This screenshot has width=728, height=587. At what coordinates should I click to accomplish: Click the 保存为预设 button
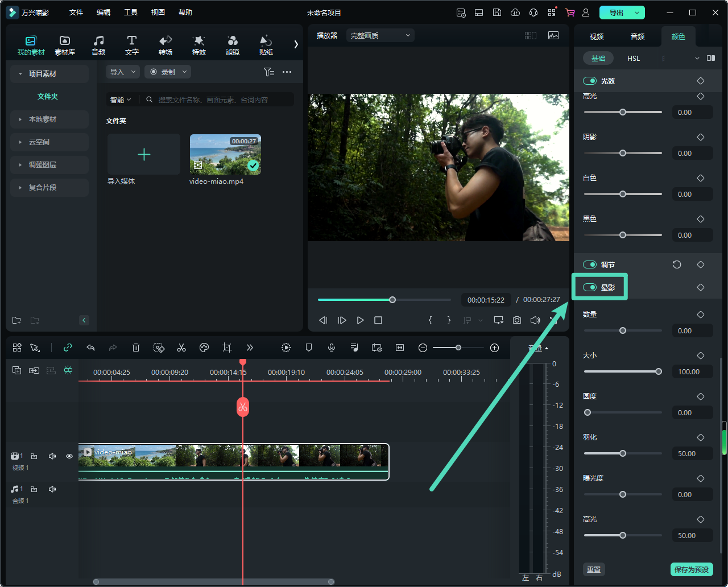pos(691,569)
